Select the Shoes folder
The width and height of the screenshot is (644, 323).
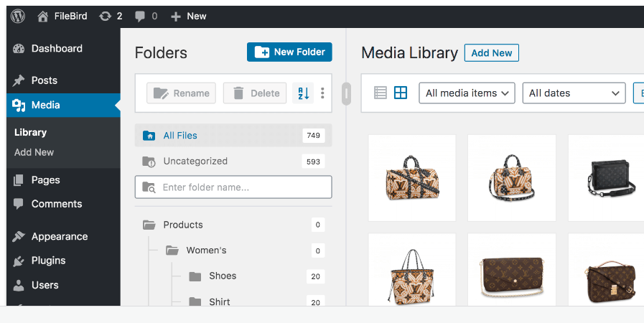[222, 276]
